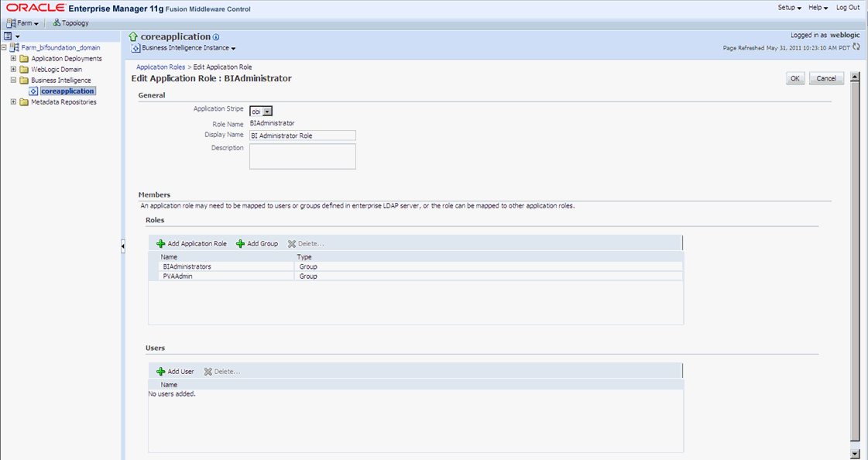Viewport: 868px width, 460px height.
Task: Select Application Deployments folder
Action: pos(67,59)
